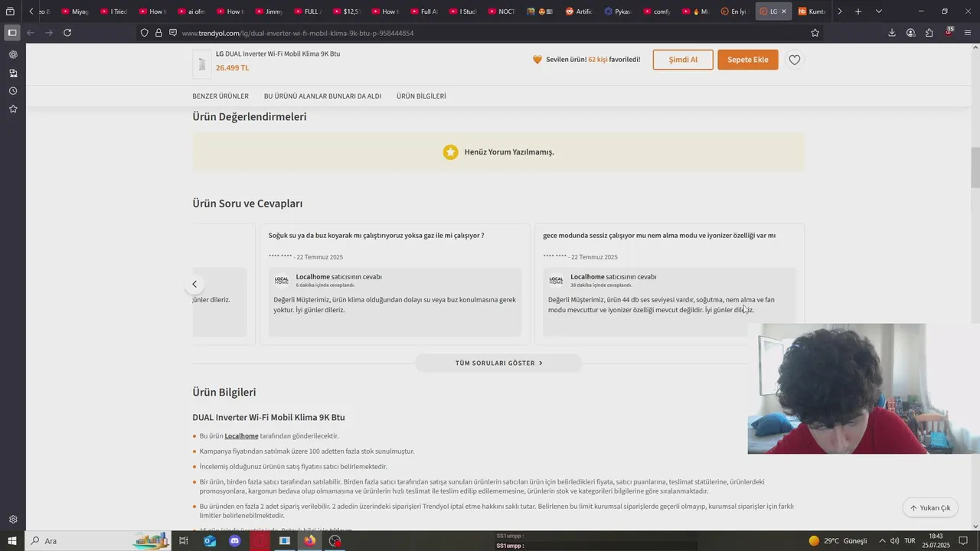
Task: Show previous question with left carousel arrow
Action: [x=194, y=284]
